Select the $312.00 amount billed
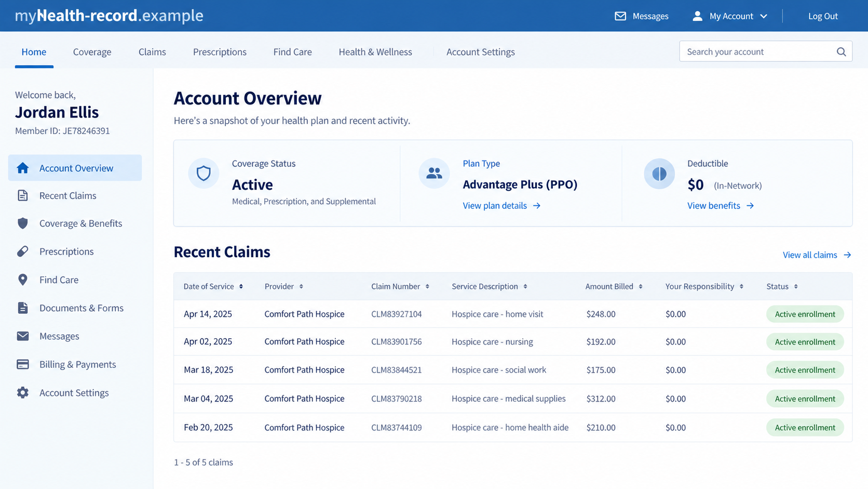The height and width of the screenshot is (489, 868). pyautogui.click(x=601, y=399)
